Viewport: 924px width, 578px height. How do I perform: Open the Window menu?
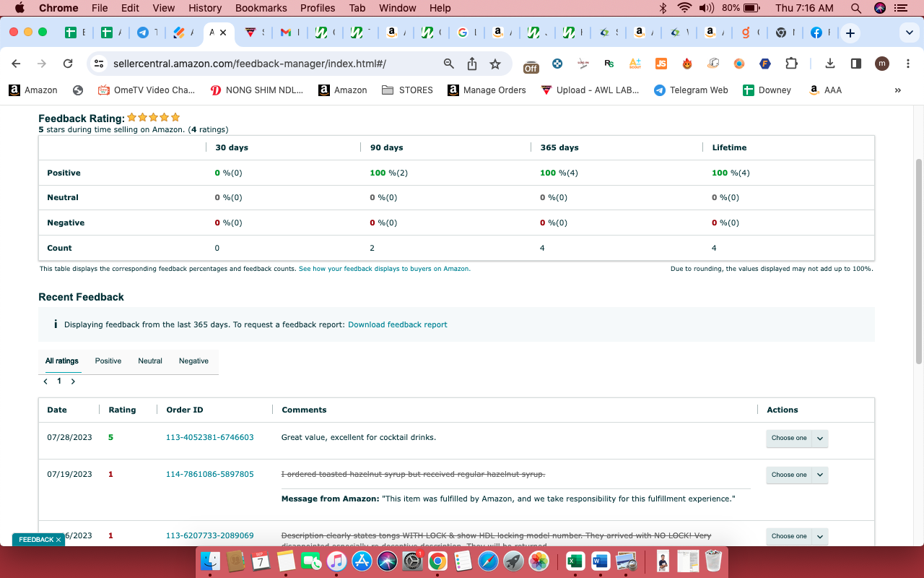(x=398, y=8)
